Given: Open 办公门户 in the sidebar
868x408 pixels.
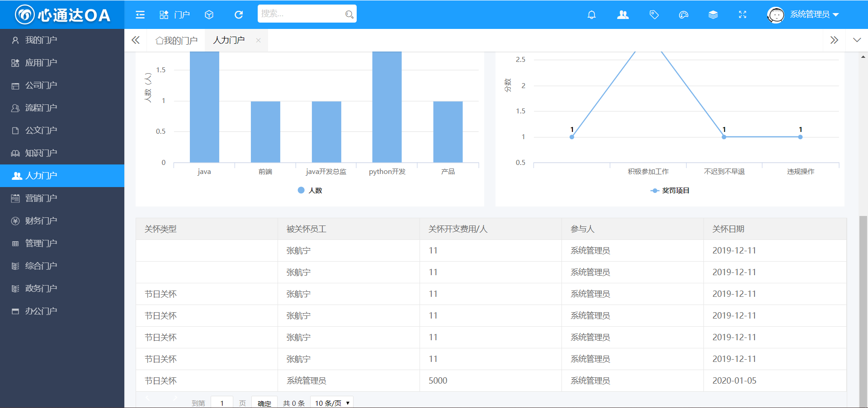Looking at the screenshot, I should click(x=62, y=311).
